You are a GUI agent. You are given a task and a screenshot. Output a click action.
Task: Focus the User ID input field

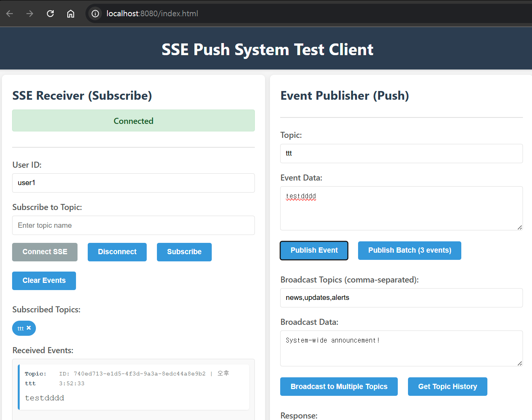133,183
